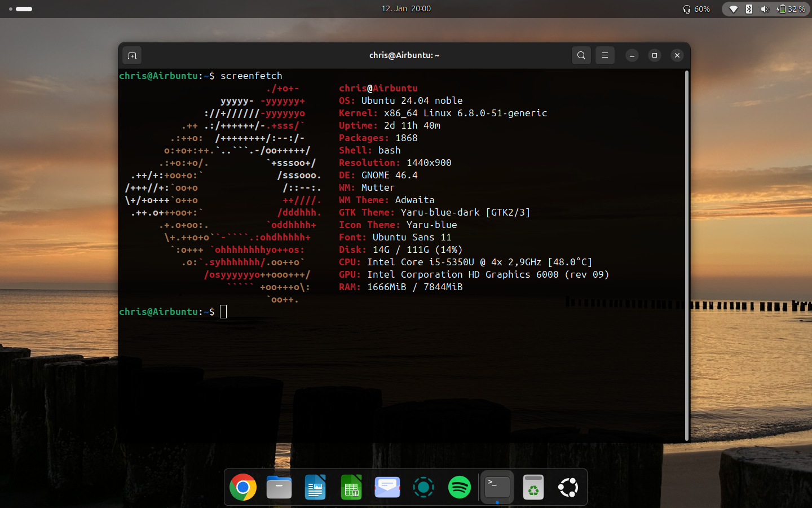The width and height of the screenshot is (812, 508).
Task: Click the CPU line Intel Core i5-5350U
Action: click(465, 262)
